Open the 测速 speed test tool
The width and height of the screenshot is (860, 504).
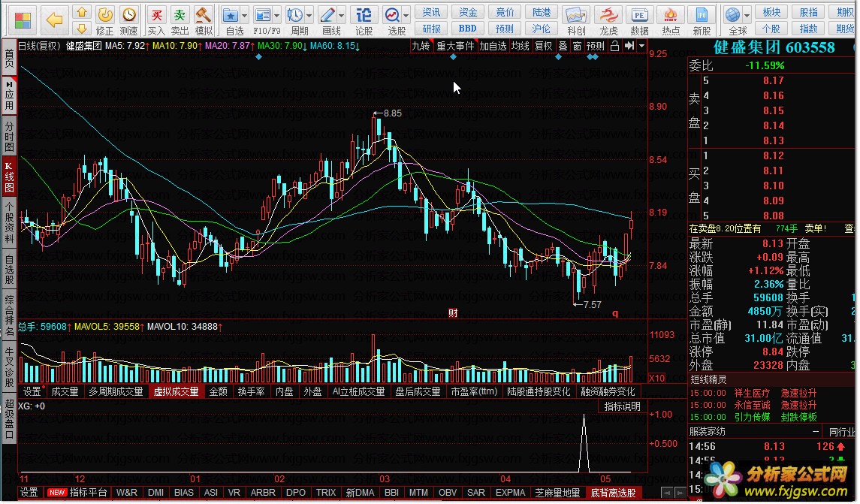(129, 21)
